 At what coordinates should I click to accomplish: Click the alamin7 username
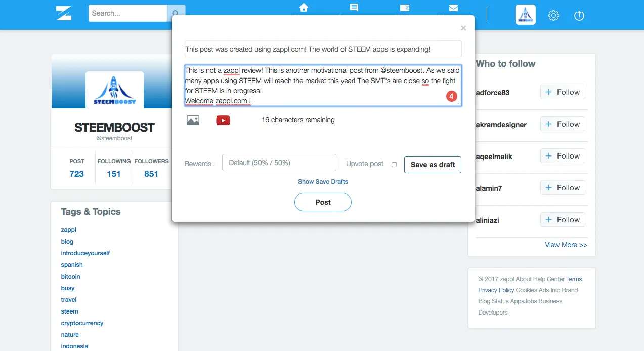coord(489,188)
